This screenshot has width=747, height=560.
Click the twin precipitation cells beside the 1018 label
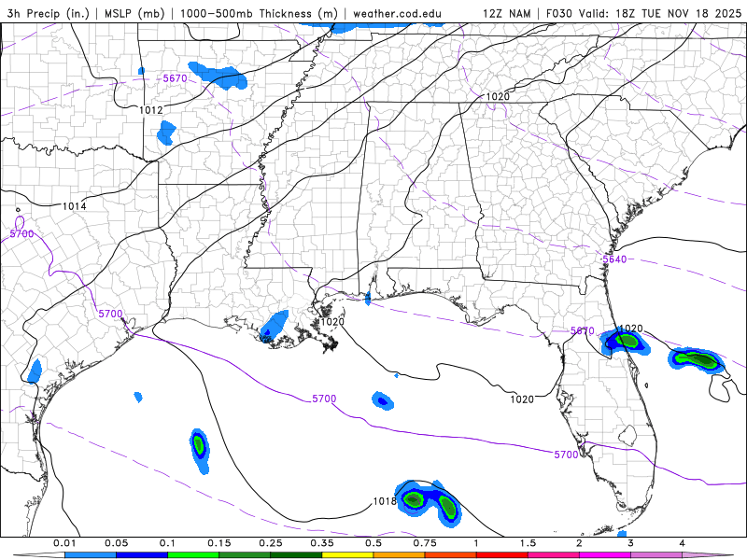coord(429,504)
